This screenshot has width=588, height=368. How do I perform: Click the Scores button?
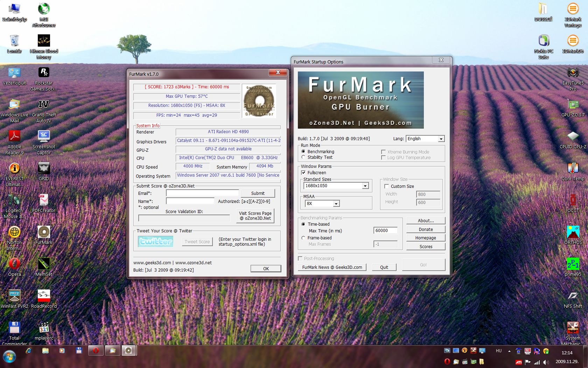pos(426,246)
